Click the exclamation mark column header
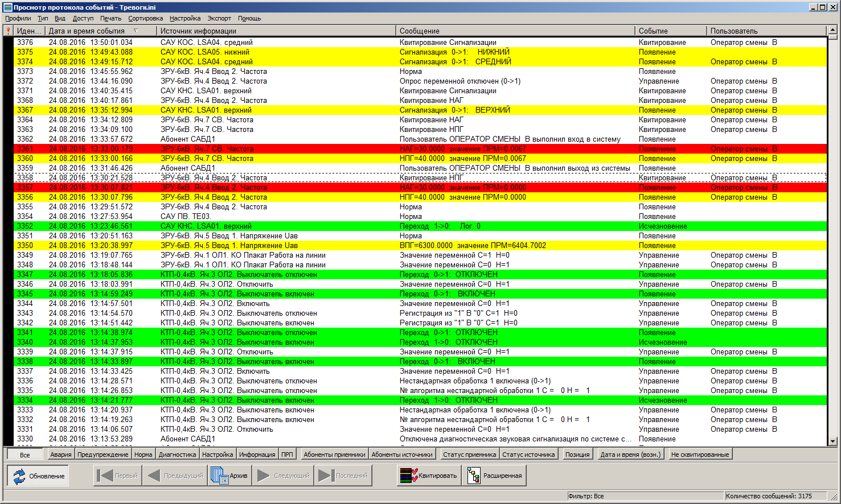Viewport: 841px width, 504px height. 9,31
